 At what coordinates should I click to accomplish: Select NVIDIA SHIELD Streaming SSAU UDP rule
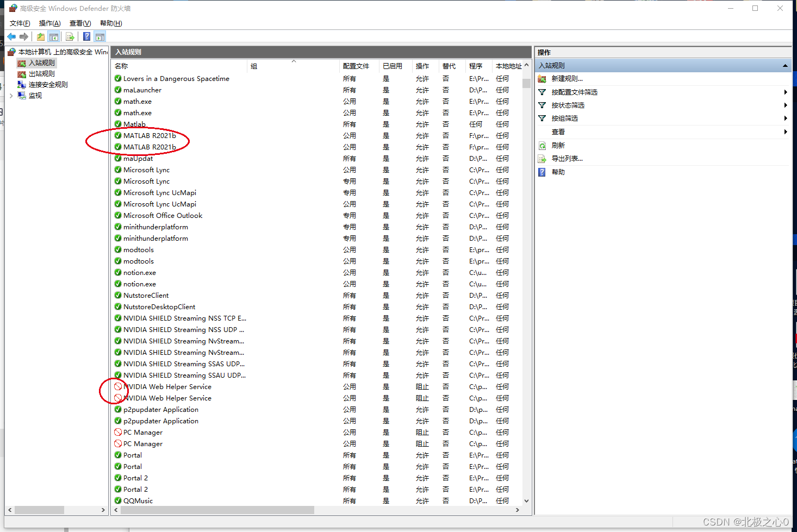[x=317, y=375]
